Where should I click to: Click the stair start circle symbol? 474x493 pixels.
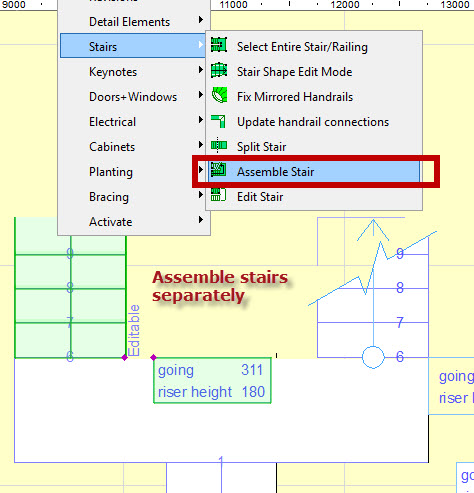coord(373,357)
